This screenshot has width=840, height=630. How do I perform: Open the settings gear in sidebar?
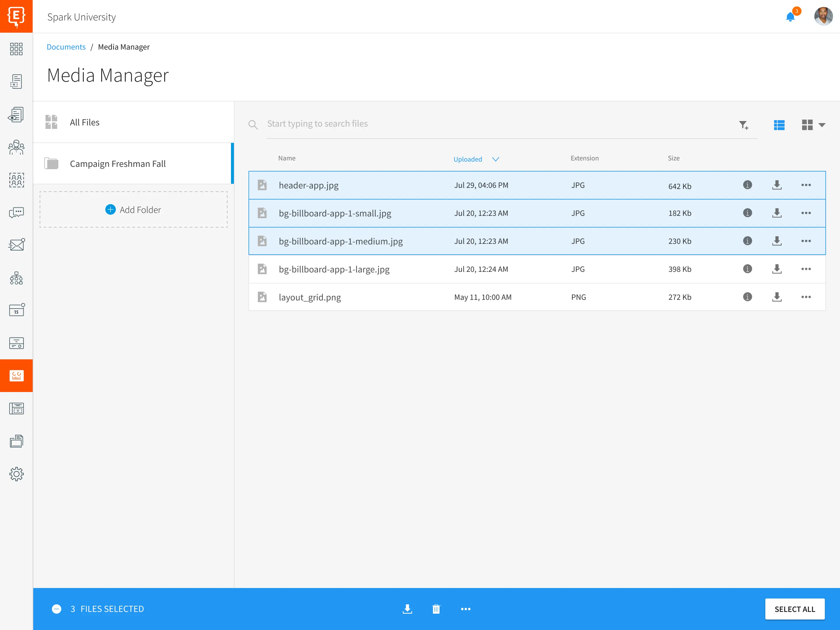pyautogui.click(x=16, y=474)
